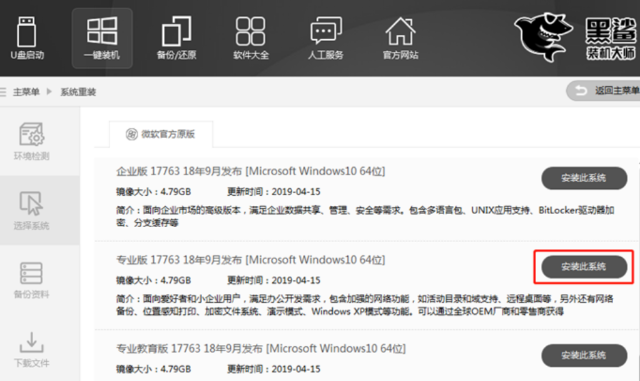Click the 备份资料 backup data step icon
This screenshot has height=381, width=640.
coord(31,273)
